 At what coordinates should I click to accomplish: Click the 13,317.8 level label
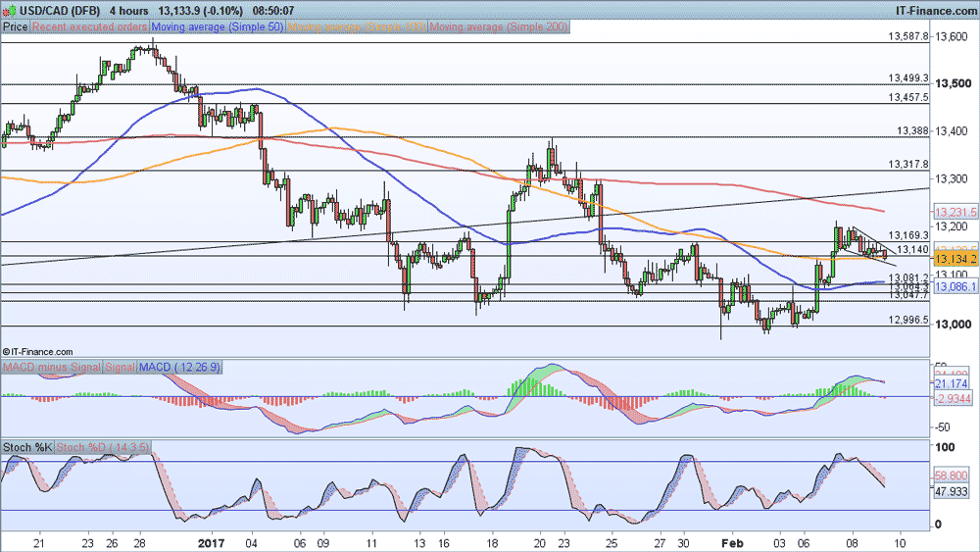pos(908,165)
